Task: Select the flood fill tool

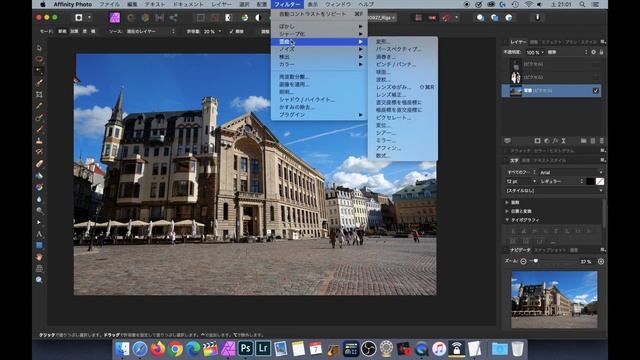Action: [x=39, y=176]
